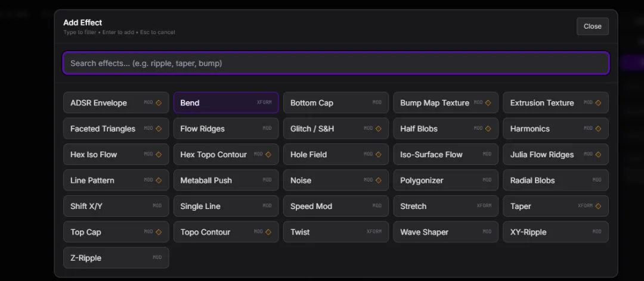Select the Hole Field effect
Image resolution: width=644 pixels, height=281 pixels.
[336, 155]
